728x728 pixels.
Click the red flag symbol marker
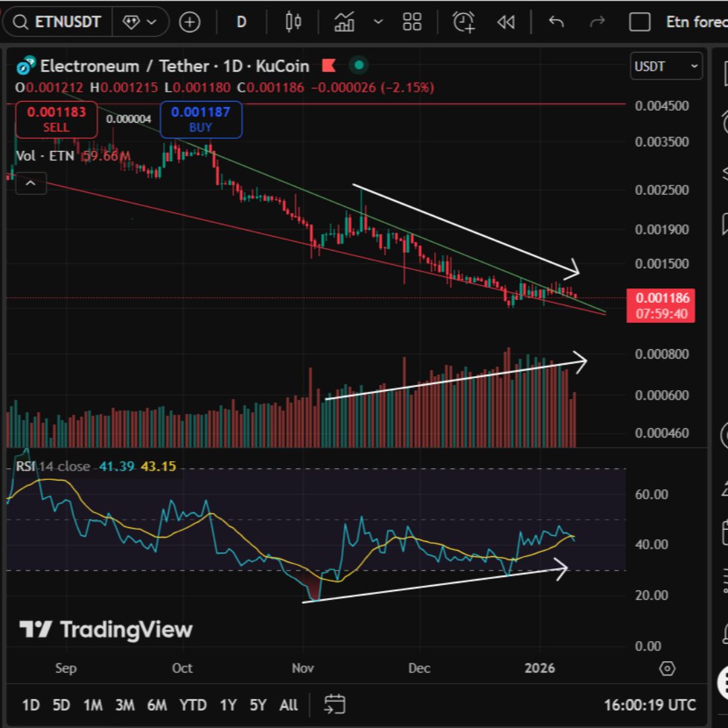pos(329,66)
